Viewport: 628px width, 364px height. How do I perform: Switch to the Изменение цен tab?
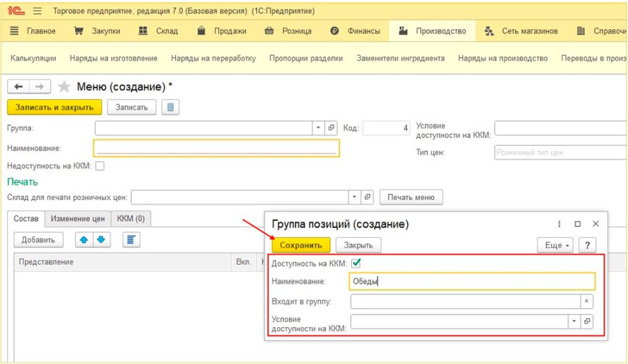(77, 219)
